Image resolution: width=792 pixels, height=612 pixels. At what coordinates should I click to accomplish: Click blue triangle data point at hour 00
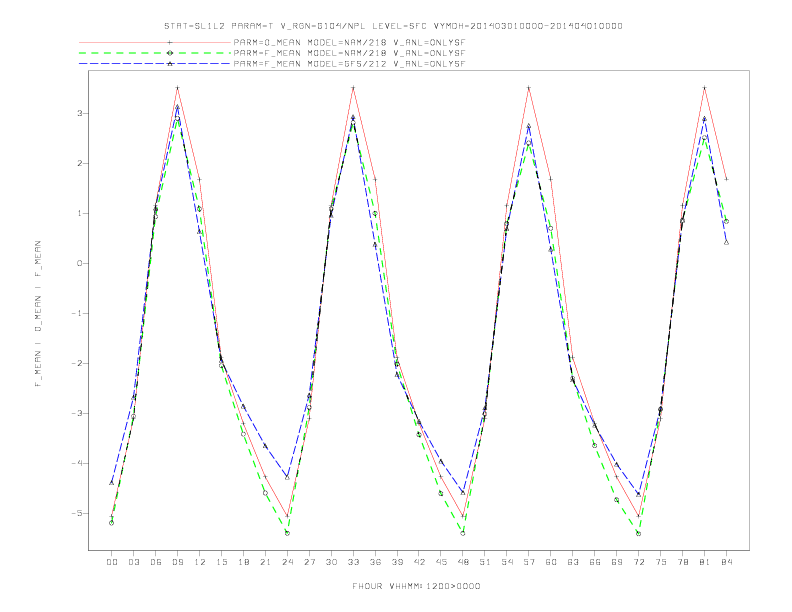112,483
